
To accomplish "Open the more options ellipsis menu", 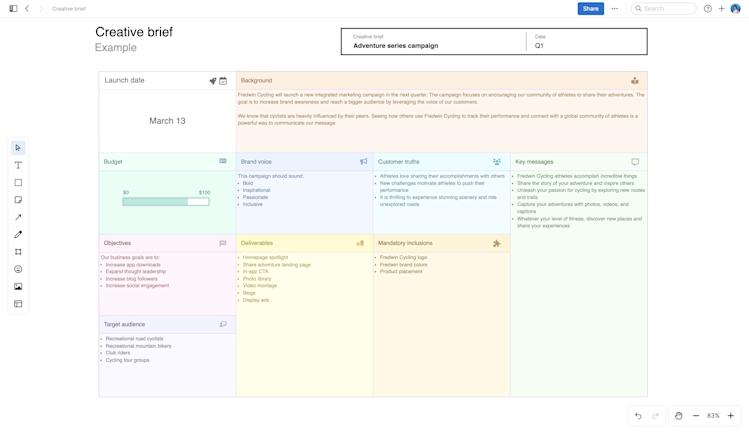I will [615, 9].
